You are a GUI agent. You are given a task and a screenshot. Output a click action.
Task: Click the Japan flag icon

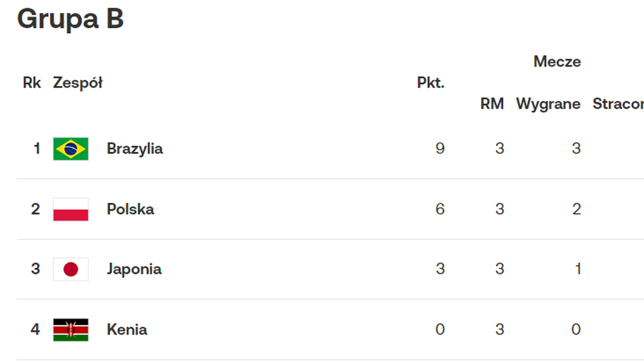tap(71, 269)
